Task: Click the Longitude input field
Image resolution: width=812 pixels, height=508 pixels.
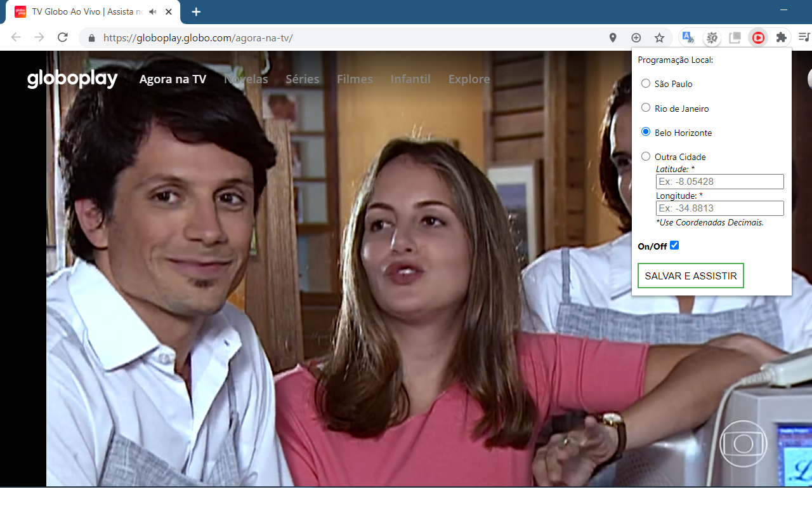Action: click(719, 208)
